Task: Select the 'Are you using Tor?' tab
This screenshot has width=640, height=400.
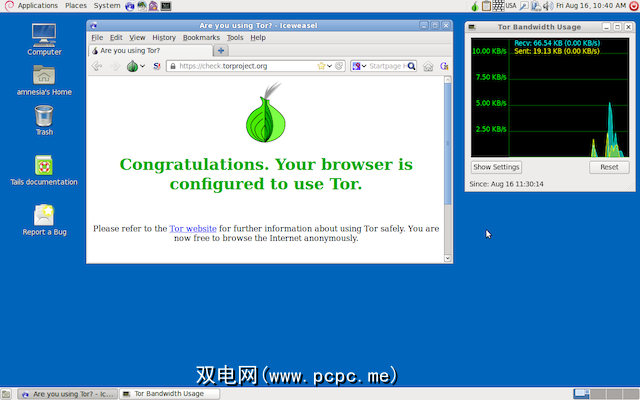Action: click(x=151, y=51)
